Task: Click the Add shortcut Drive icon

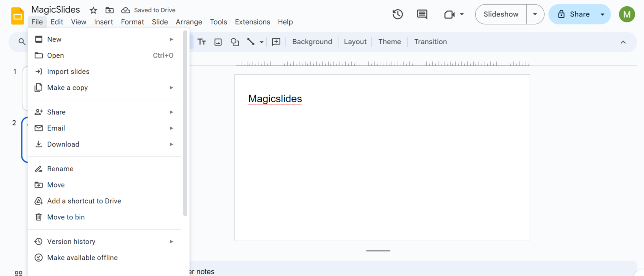Action: point(39,201)
